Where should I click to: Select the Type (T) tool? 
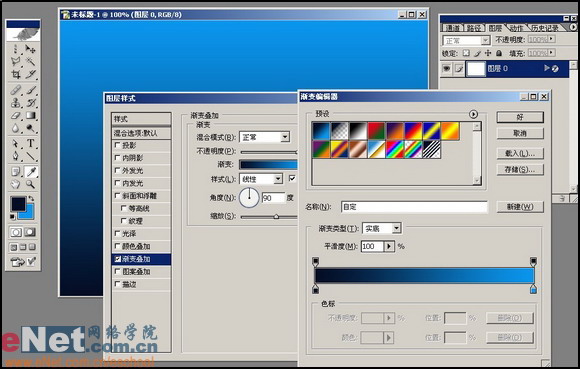[x=31, y=143]
